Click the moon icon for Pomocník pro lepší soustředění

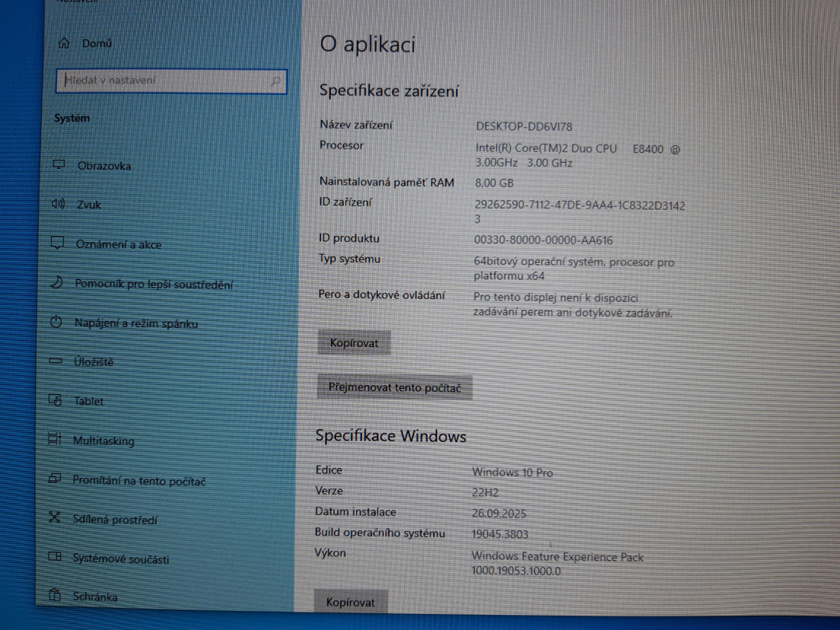click(57, 282)
